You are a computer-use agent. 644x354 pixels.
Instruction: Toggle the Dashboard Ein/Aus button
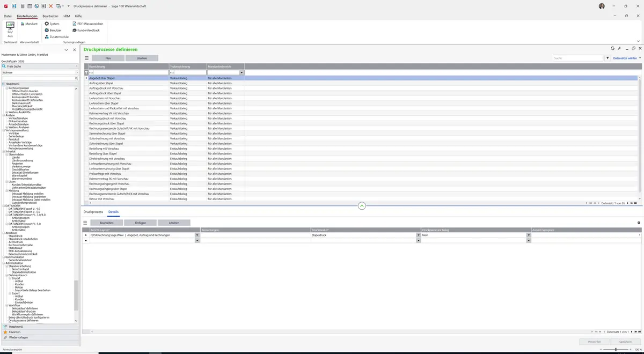point(10,29)
